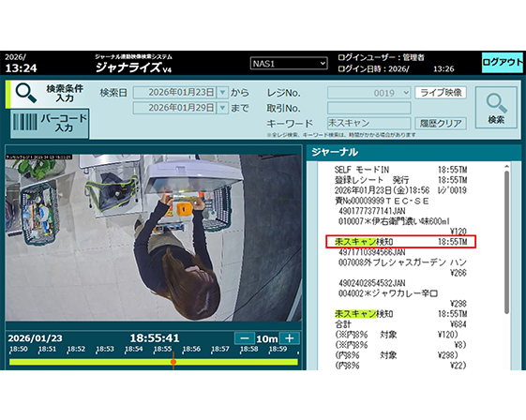526x420 pixels.
Task: Open ライブ映像 live video
Action: click(x=441, y=93)
